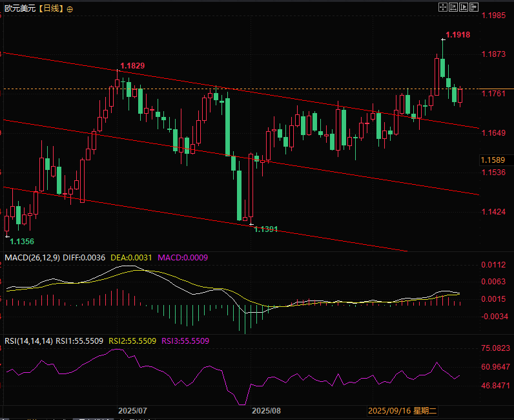Image resolution: width=514 pixels, height=420 pixels.
Task: Click the 2025/07 date marker on time axis
Action: point(132,411)
